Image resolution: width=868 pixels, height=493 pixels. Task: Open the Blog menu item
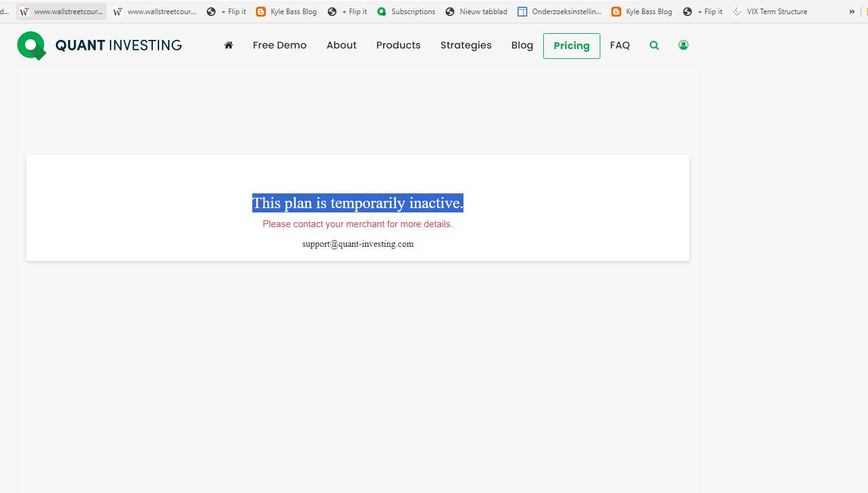click(x=522, y=45)
